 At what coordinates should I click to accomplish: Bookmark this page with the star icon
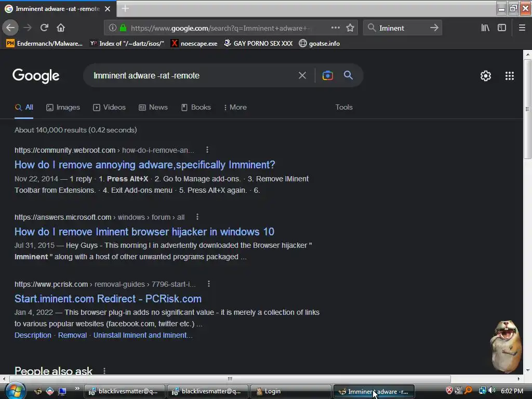[350, 28]
